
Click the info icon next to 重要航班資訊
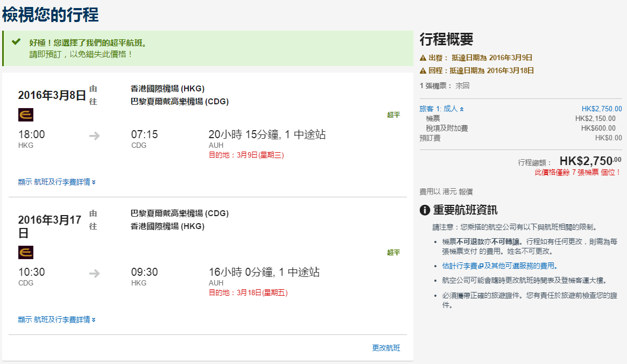tap(425, 210)
